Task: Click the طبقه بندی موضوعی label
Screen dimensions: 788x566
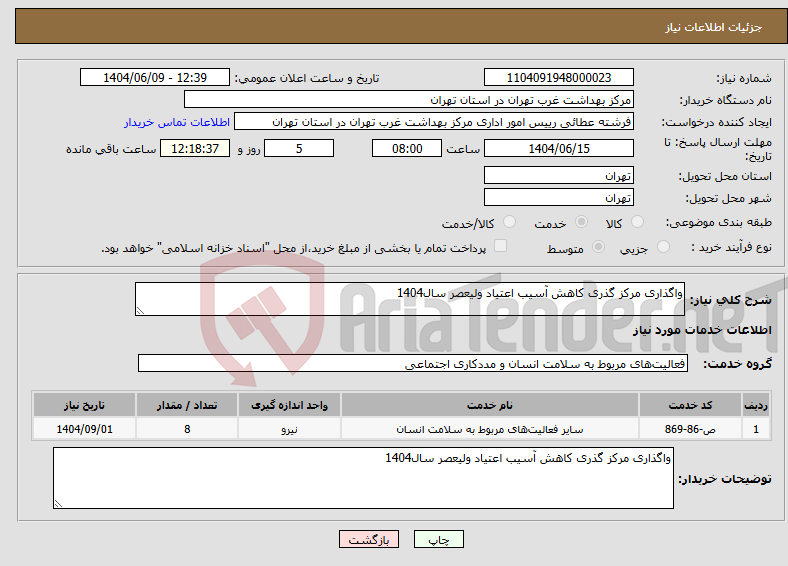Action: coord(719,222)
